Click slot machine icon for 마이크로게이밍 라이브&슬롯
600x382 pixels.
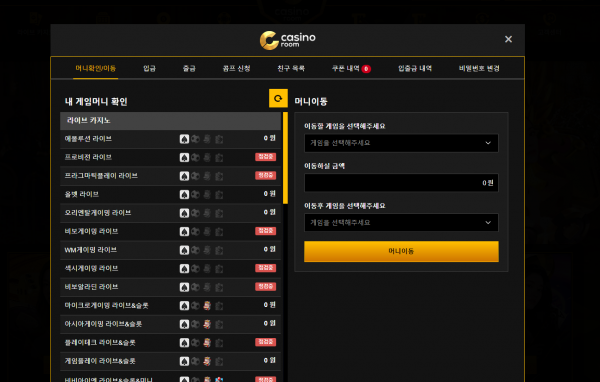click(x=207, y=305)
